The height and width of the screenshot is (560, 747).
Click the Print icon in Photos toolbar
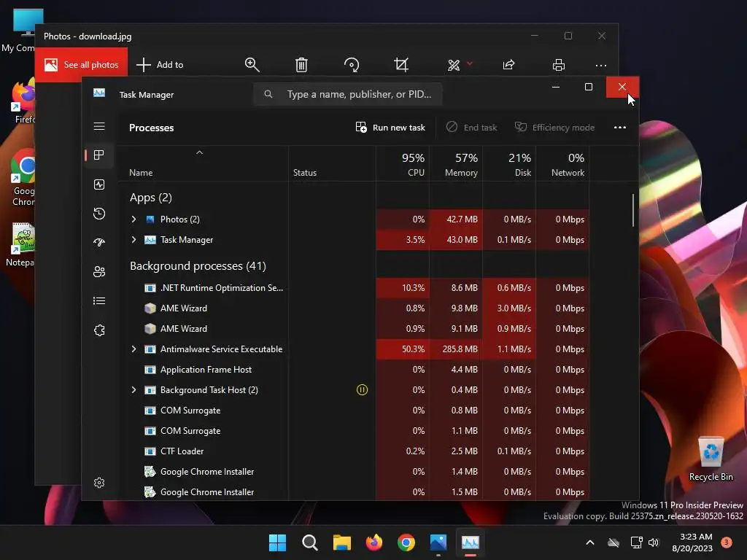558,65
